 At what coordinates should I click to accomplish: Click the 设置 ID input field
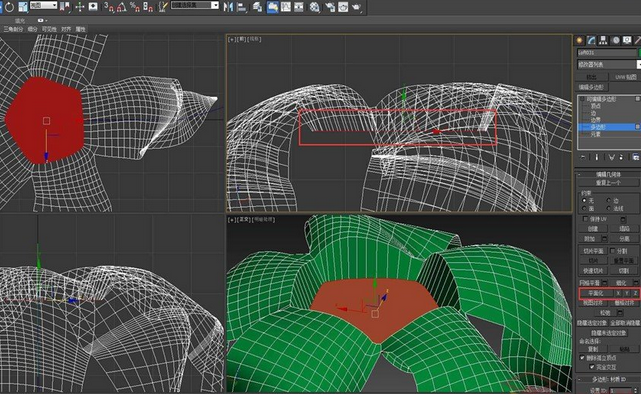pos(620,391)
